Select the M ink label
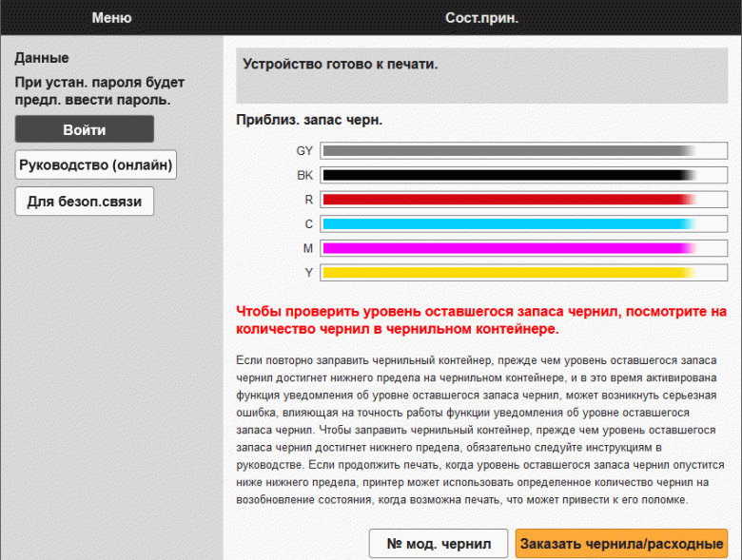The image size is (742, 560). pos(308,248)
